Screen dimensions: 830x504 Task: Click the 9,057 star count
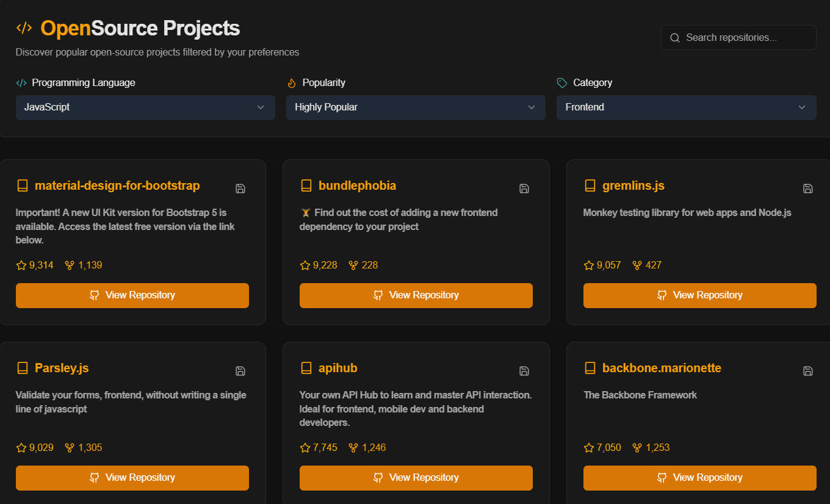(x=609, y=265)
